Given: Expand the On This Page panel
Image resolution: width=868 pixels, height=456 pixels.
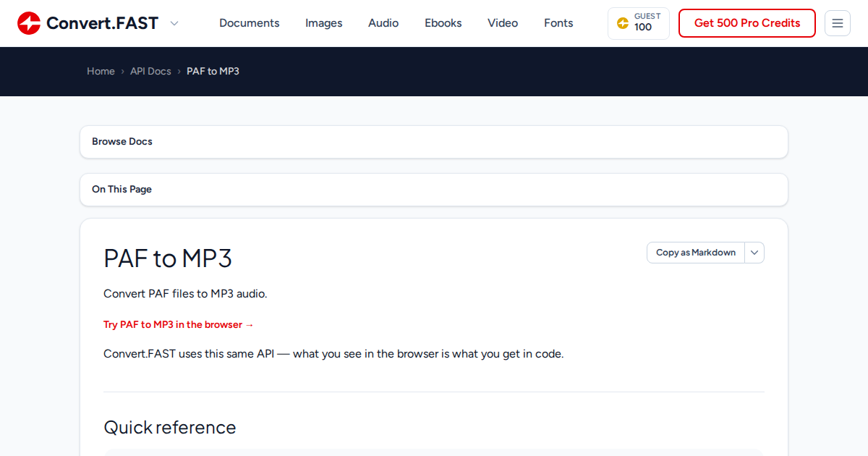Looking at the screenshot, I should (434, 190).
